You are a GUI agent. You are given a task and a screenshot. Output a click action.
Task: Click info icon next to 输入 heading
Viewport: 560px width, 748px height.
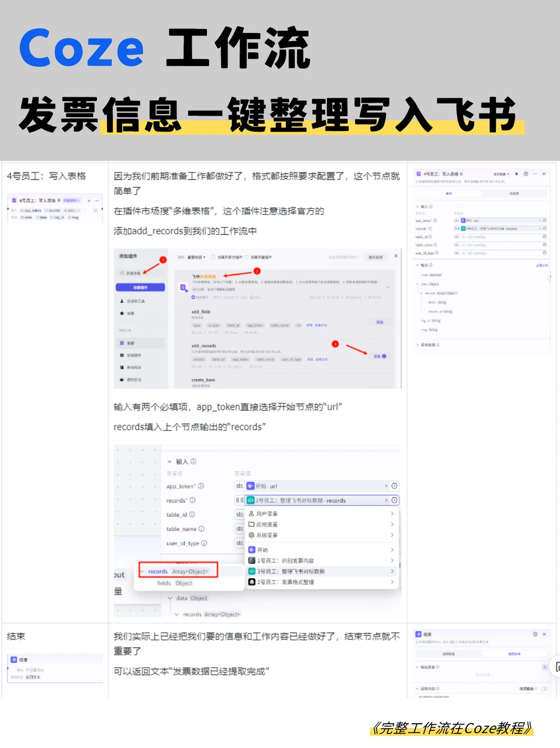pos(193,461)
